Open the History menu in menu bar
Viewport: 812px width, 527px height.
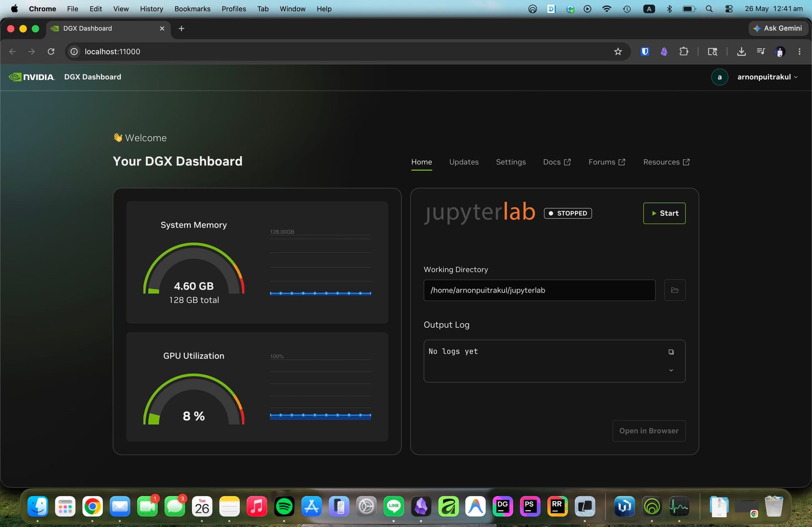pyautogui.click(x=151, y=9)
